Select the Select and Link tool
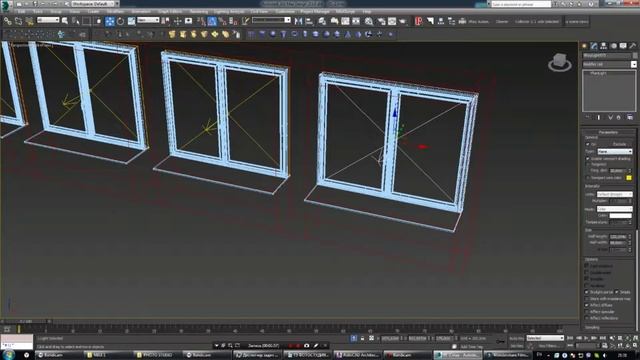 tap(7, 21)
